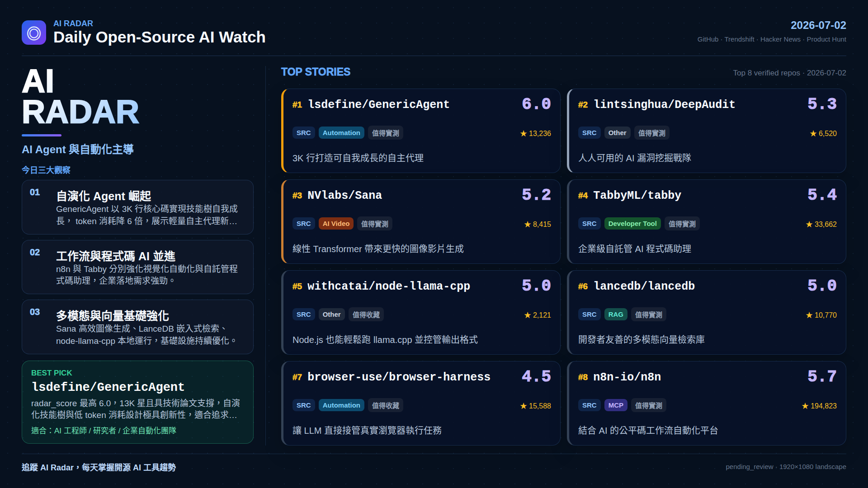Open the lintsinghua/DeepAudit repo title

(665, 104)
